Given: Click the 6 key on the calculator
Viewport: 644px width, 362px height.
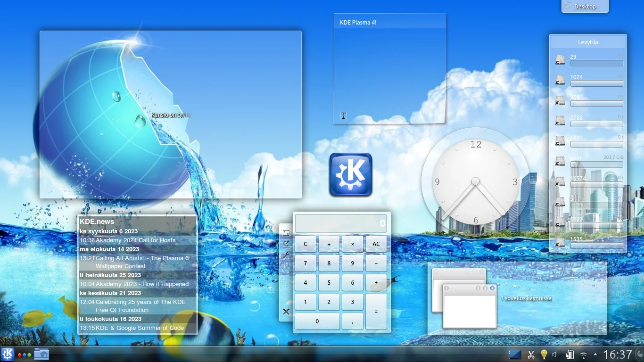Looking at the screenshot, I should [x=353, y=283].
